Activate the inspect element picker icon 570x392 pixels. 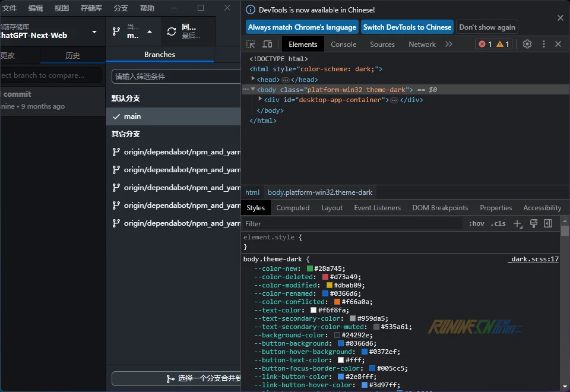(x=251, y=45)
